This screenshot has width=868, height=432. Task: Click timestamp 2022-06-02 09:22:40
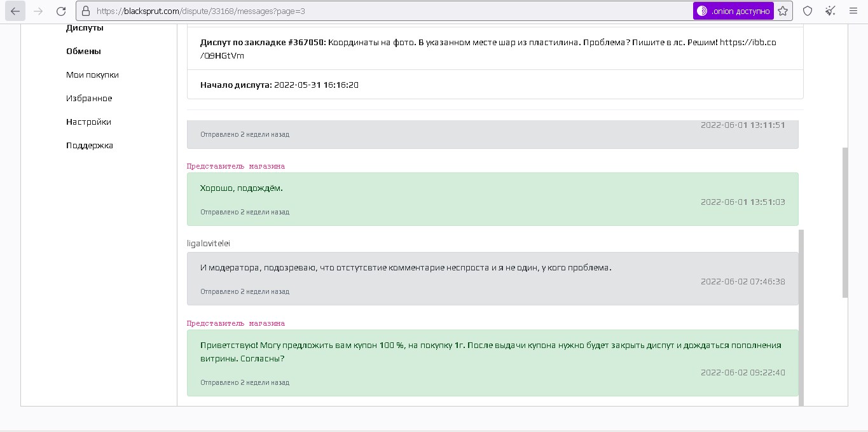743,373
